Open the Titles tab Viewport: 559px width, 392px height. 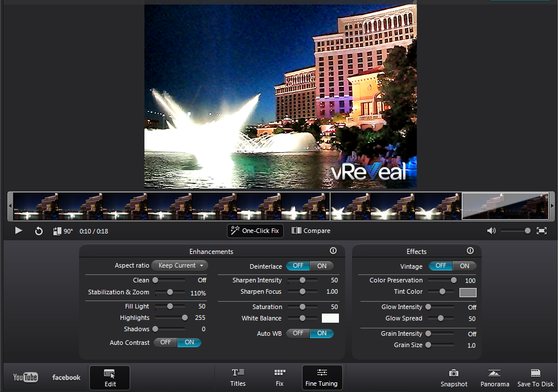238,378
